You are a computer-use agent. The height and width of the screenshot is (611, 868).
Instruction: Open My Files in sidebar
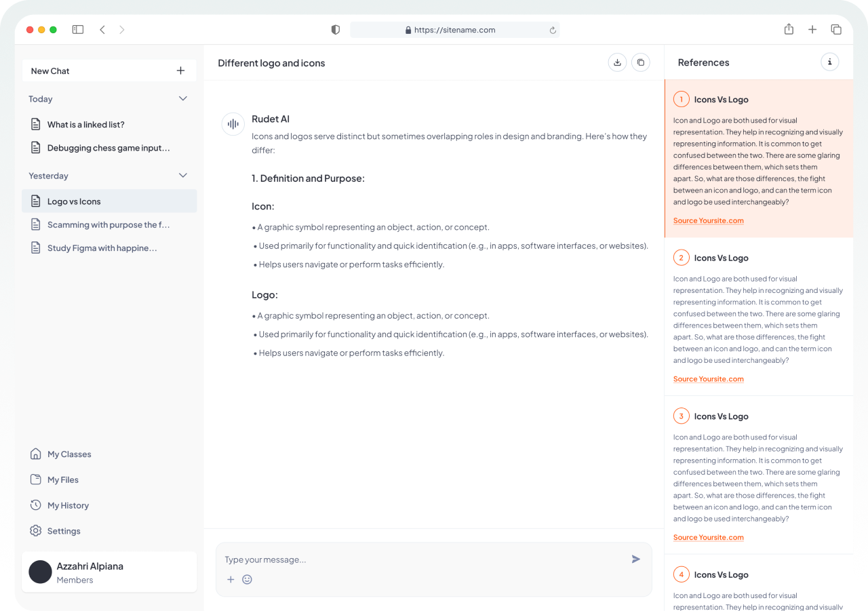pos(62,480)
